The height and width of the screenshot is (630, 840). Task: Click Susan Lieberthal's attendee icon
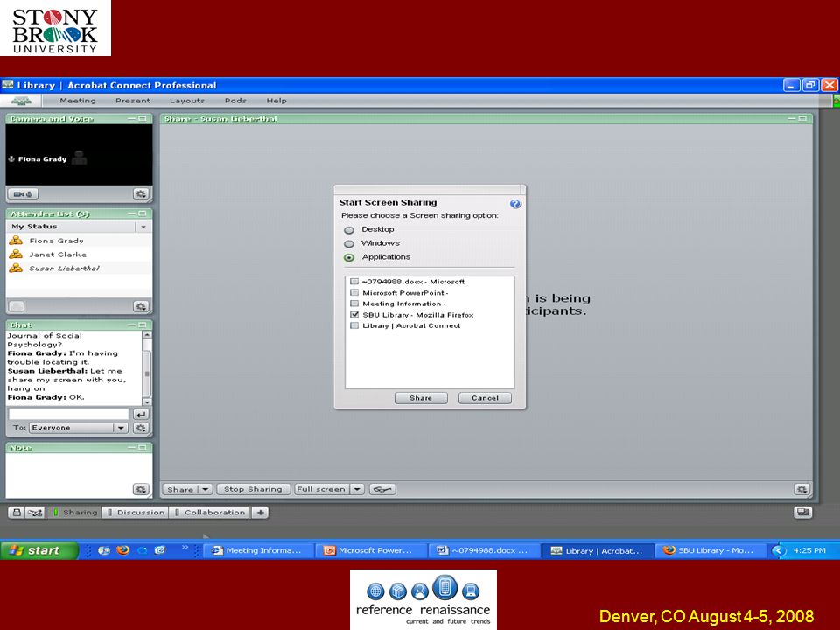coord(16,268)
